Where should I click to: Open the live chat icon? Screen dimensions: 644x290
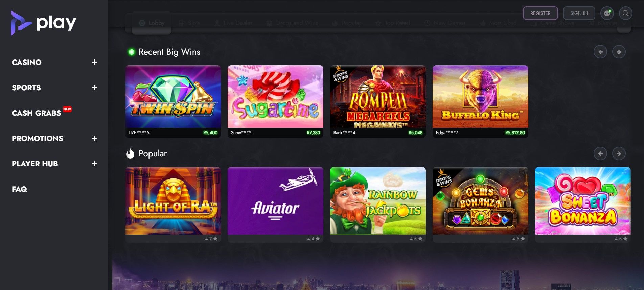pyautogui.click(x=607, y=13)
